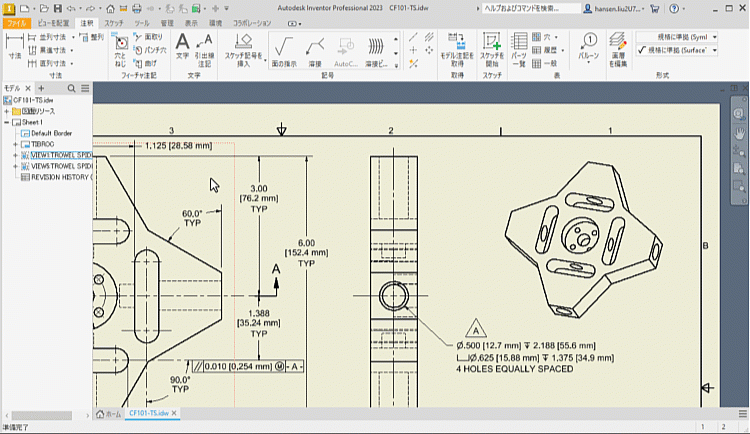Collapse the Sheet:1 tree node
Screen dimensions: 750x434
7,122
